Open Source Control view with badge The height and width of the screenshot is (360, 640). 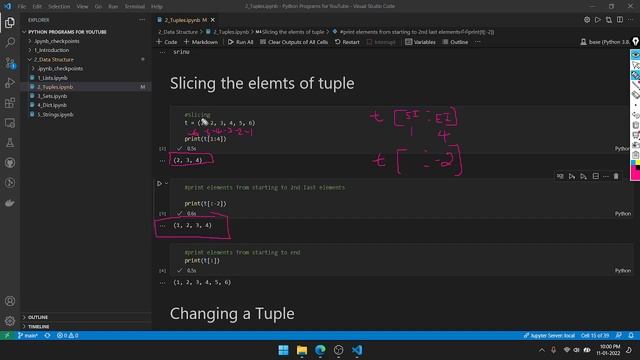[x=10, y=62]
